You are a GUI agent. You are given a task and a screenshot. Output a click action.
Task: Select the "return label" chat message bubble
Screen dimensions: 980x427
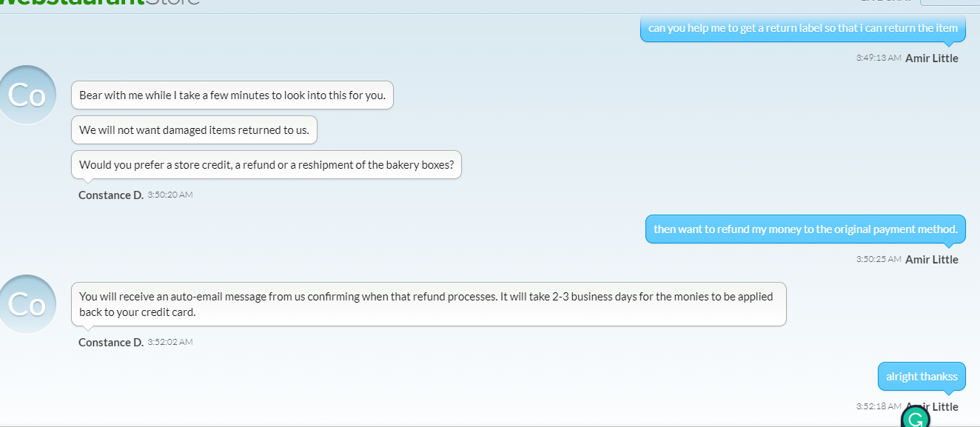tap(803, 28)
